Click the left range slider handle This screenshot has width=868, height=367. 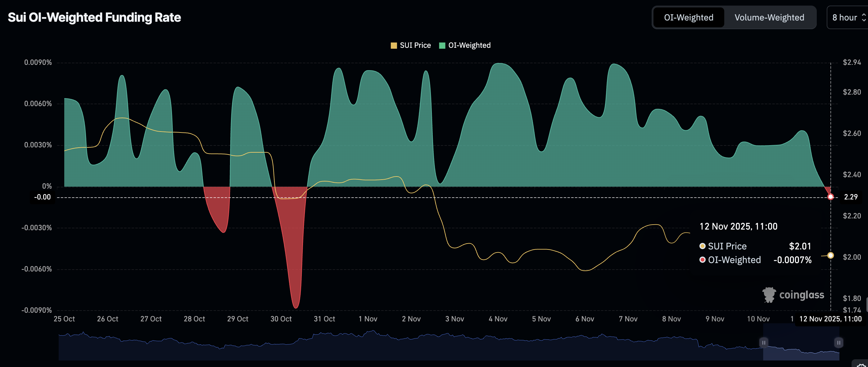(x=764, y=343)
